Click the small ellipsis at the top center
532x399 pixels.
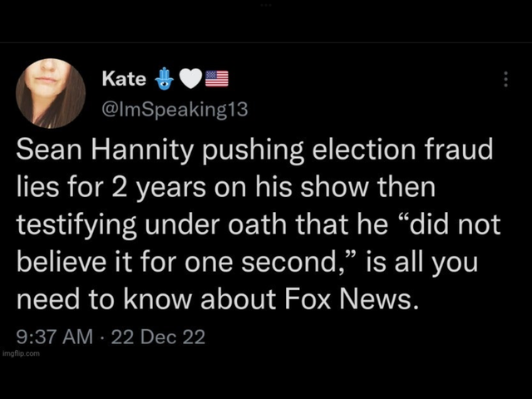click(266, 6)
